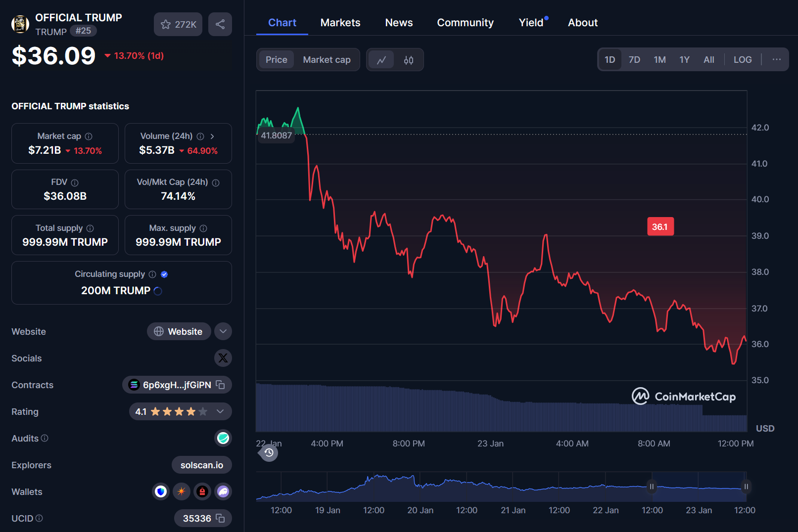Viewport: 798px width, 532px height.
Task: Open the solscan.io explorer link
Action: pyautogui.click(x=202, y=465)
